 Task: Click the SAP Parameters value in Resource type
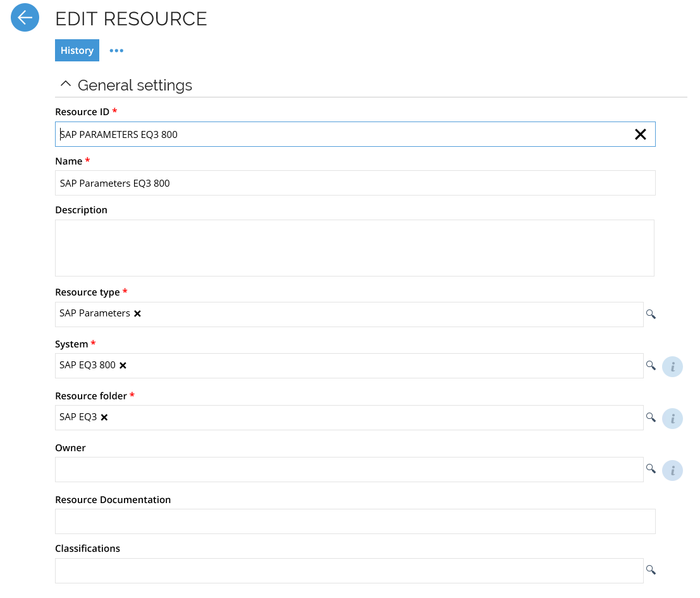(x=95, y=313)
